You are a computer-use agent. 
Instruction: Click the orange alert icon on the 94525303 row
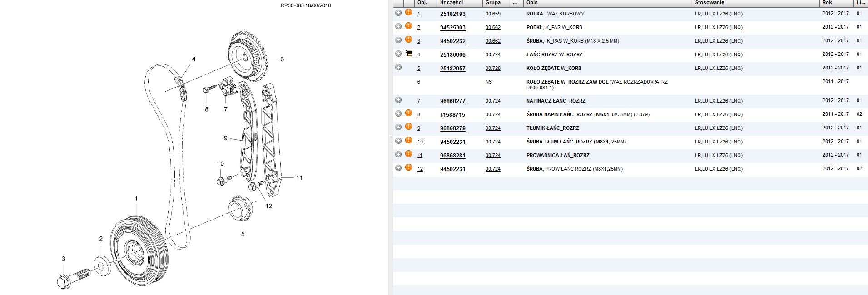[408, 26]
